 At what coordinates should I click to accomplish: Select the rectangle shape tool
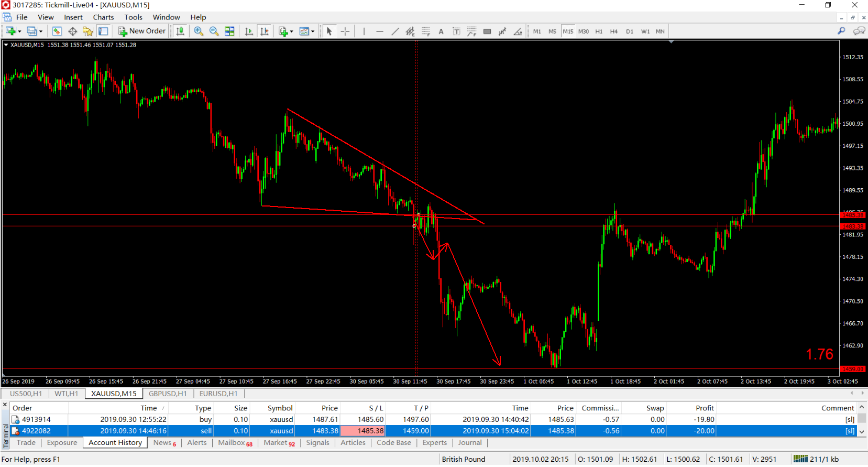click(487, 31)
